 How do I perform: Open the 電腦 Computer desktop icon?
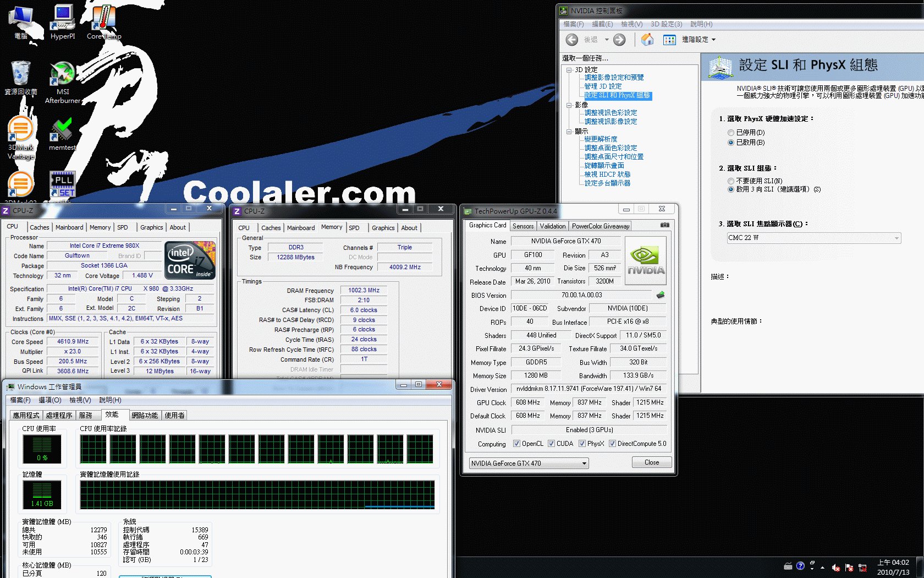tap(21, 22)
